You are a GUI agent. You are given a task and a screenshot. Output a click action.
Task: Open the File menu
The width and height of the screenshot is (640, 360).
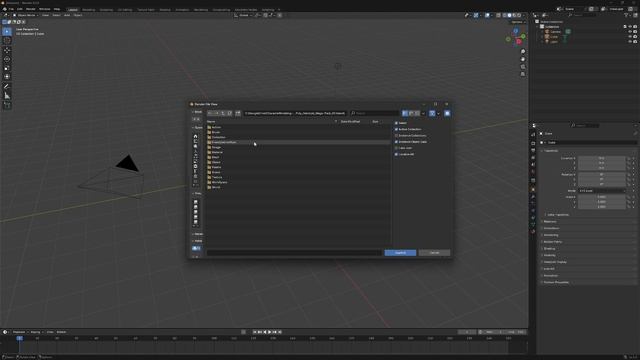[11, 9]
